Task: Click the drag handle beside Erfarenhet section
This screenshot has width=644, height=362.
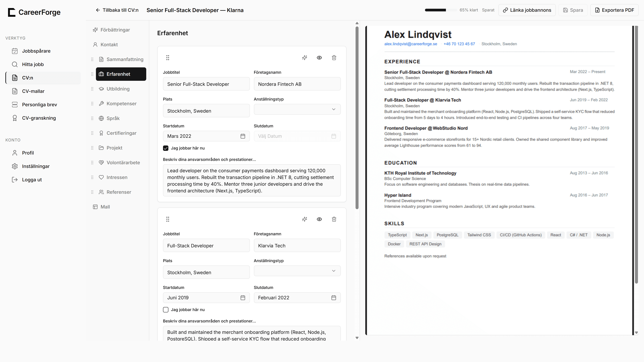Action: click(92, 74)
